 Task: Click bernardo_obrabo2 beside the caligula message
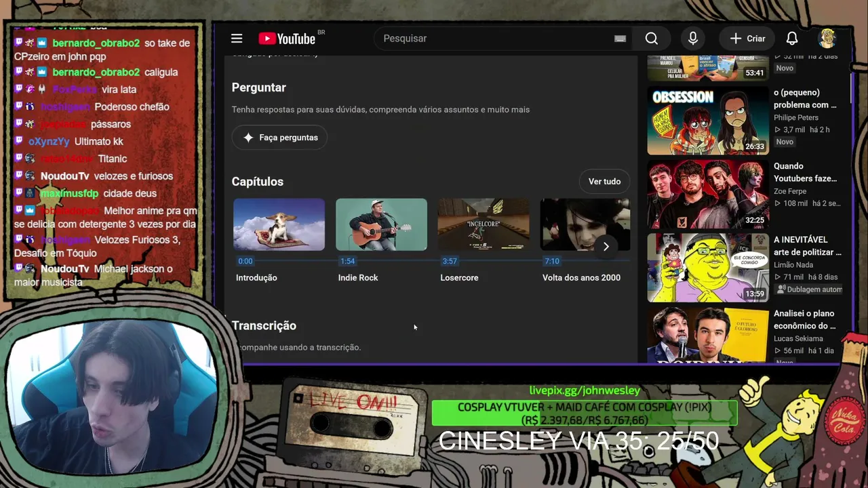(x=96, y=73)
